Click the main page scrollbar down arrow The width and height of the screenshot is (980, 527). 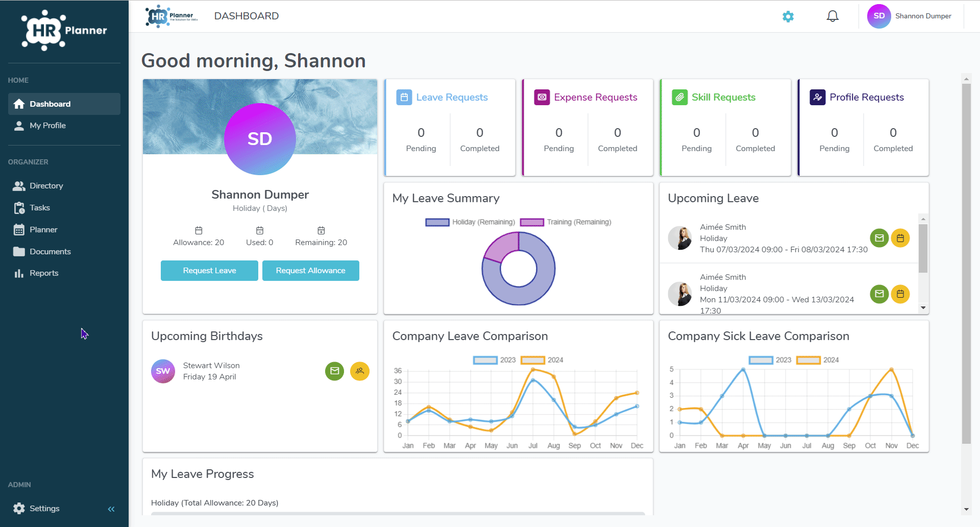966,509
